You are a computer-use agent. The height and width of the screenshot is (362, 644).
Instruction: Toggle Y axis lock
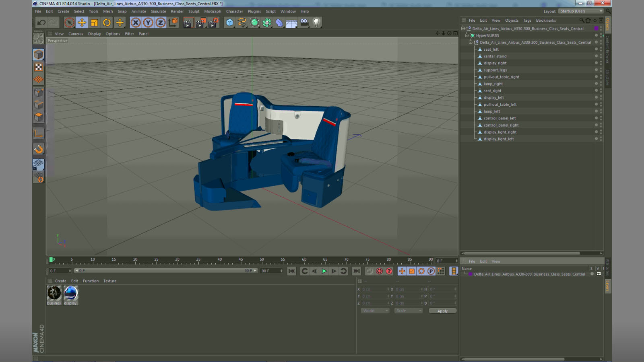[x=148, y=23]
